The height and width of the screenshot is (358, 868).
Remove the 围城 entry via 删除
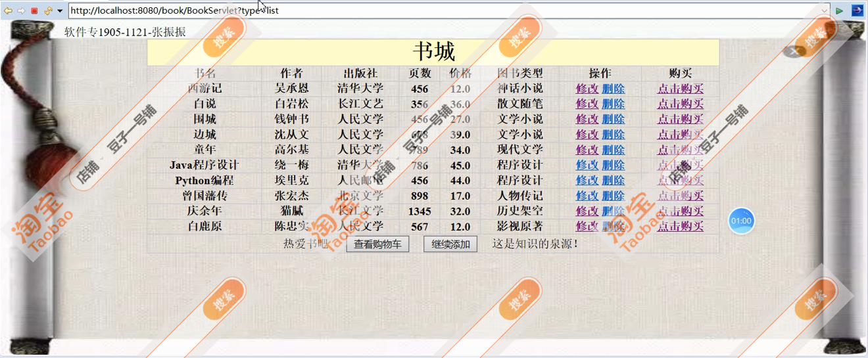click(x=613, y=119)
